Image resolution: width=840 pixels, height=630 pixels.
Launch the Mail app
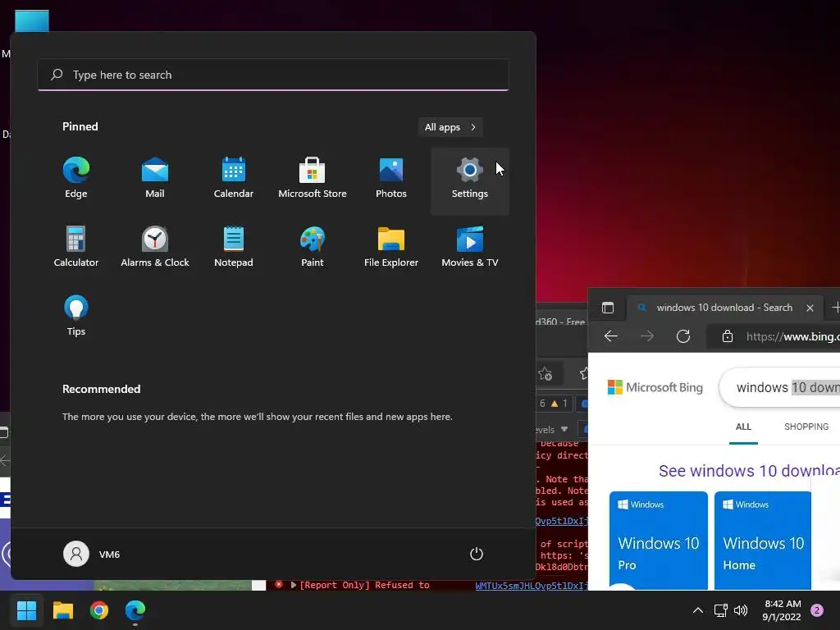click(155, 178)
